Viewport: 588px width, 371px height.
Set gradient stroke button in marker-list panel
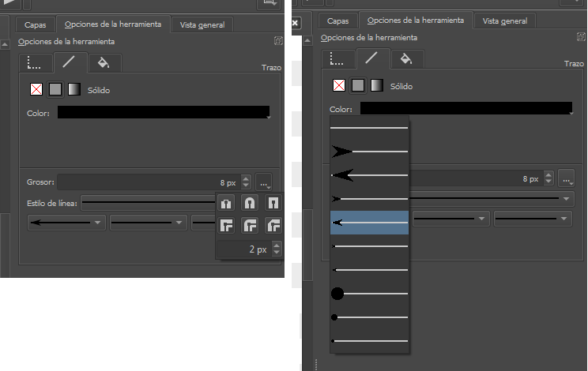[x=377, y=85]
